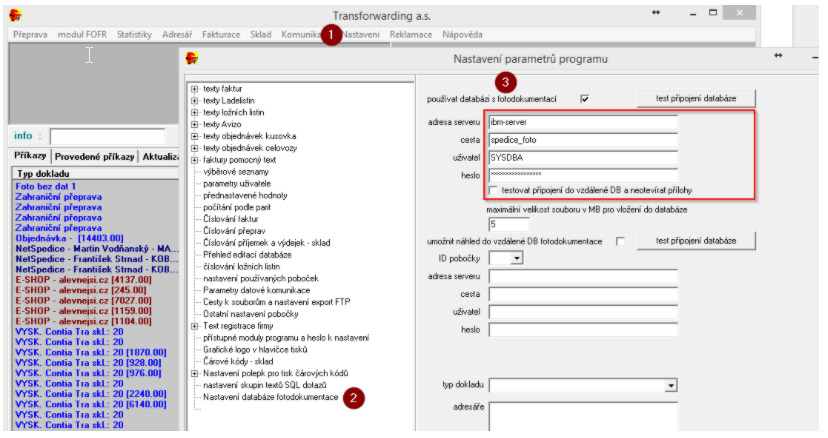The width and height of the screenshot is (828, 438).
Task: Open the Statistiky menu
Action: [134, 35]
